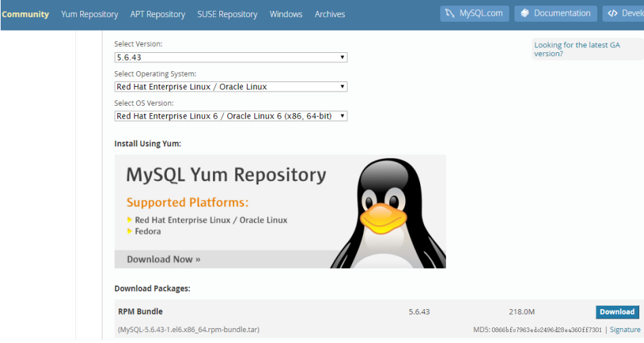Screen dimensions: 644x343
Task: Open the Documentation button label
Action: click(x=562, y=13)
